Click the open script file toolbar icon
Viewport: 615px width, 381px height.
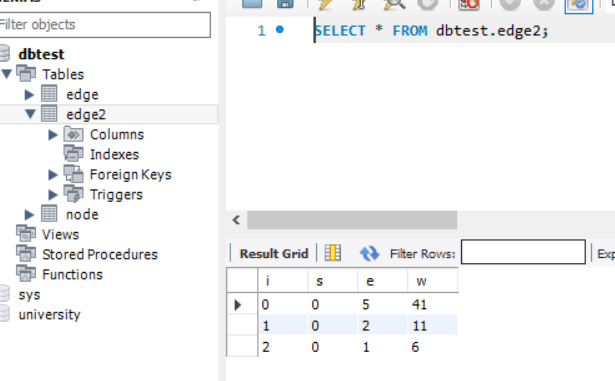click(252, 4)
